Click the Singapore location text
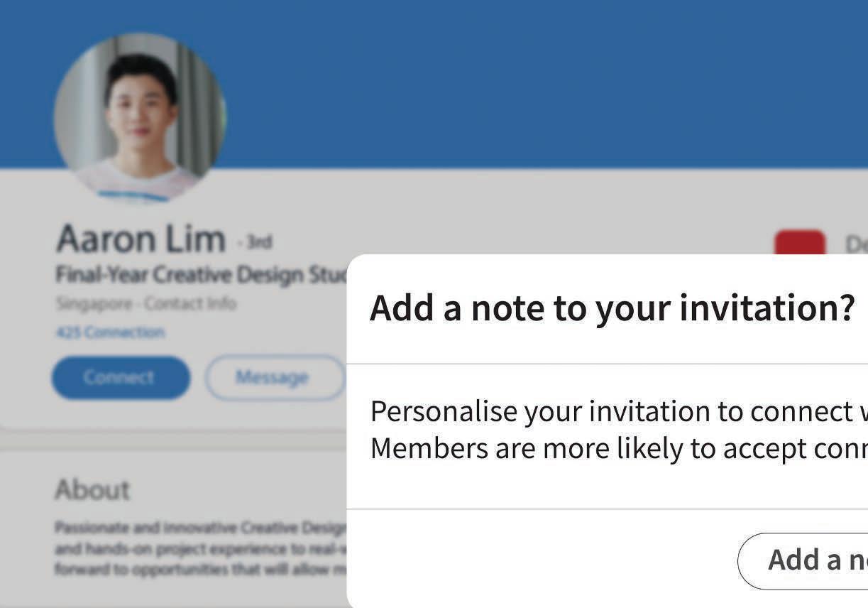The height and width of the screenshot is (608, 868). pos(94,304)
